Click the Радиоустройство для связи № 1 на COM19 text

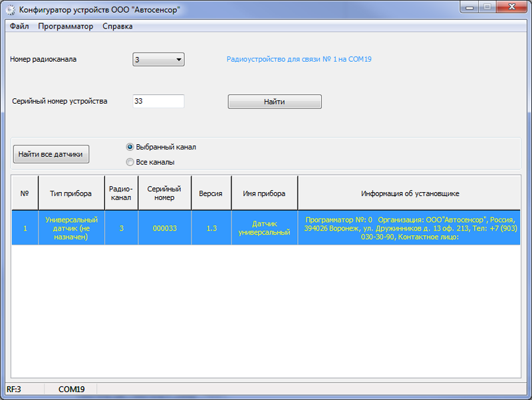pos(299,59)
